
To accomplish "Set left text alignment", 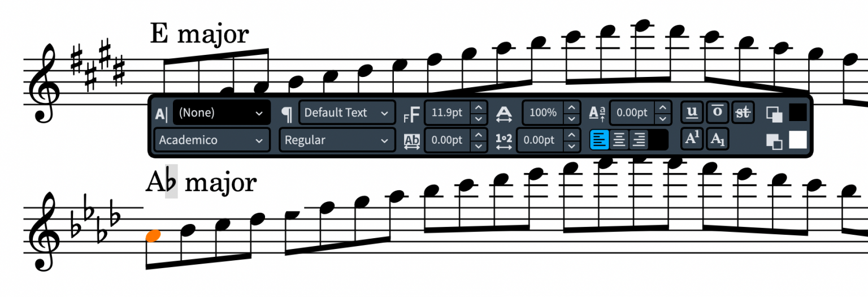I will [x=600, y=140].
